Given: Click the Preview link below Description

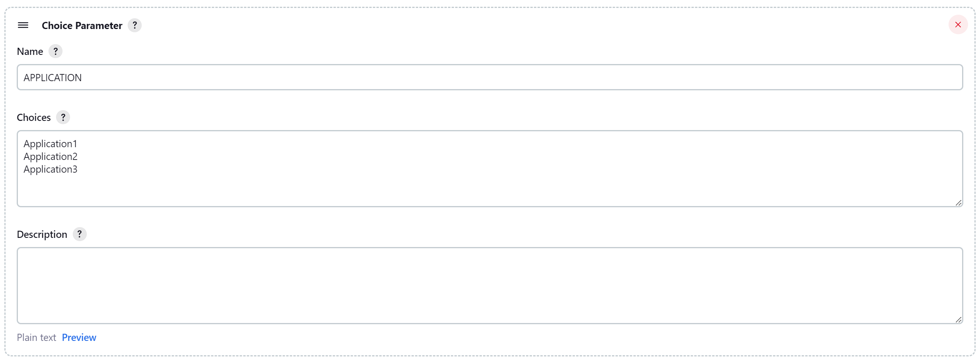Looking at the screenshot, I should (79, 337).
